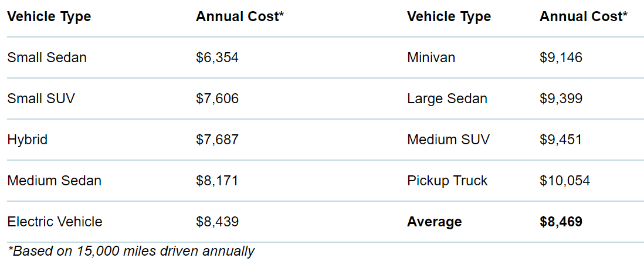Select the $10,054 cost value

coord(564,181)
